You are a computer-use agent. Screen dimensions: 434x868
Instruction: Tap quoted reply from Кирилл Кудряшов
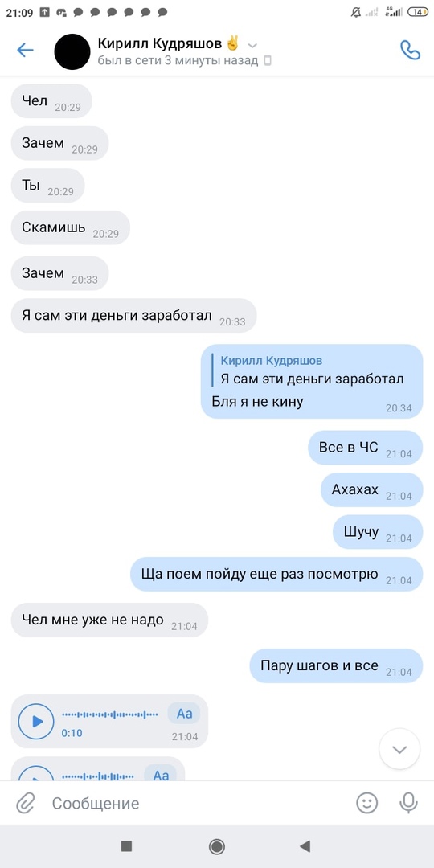coord(312,371)
